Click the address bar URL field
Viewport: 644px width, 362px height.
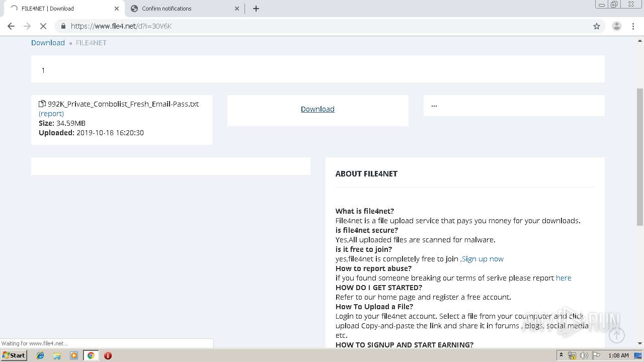[322, 26]
